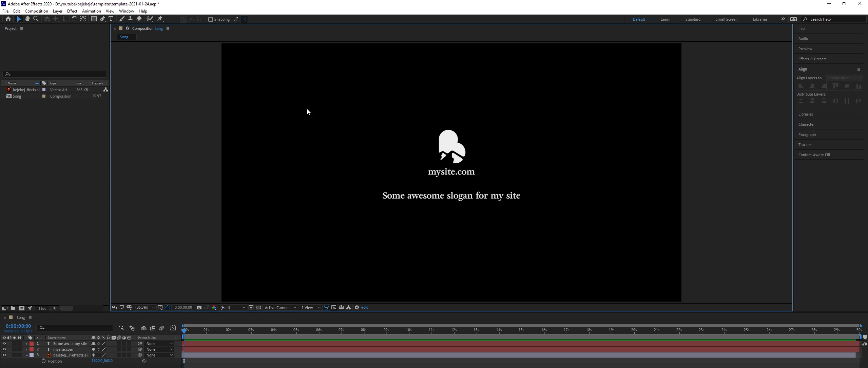The width and height of the screenshot is (868, 368).
Task: Expand the Some aw...r my site layer
Action: (26, 344)
